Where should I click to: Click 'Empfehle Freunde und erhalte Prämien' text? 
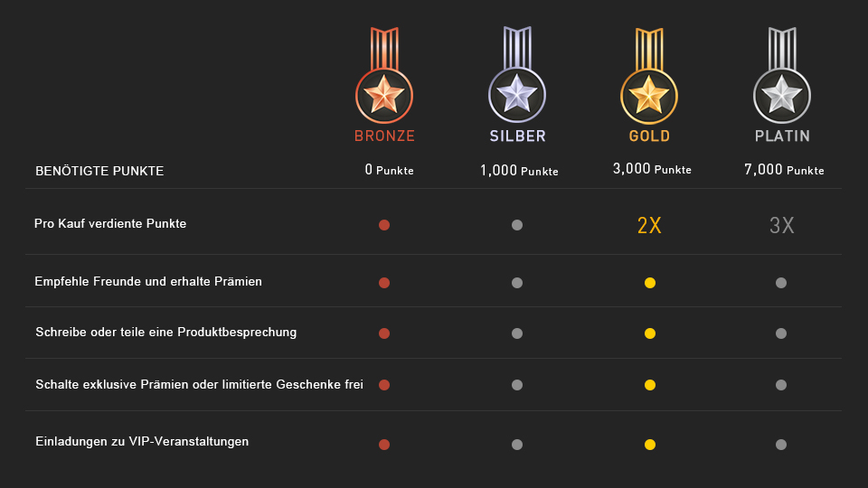point(148,282)
